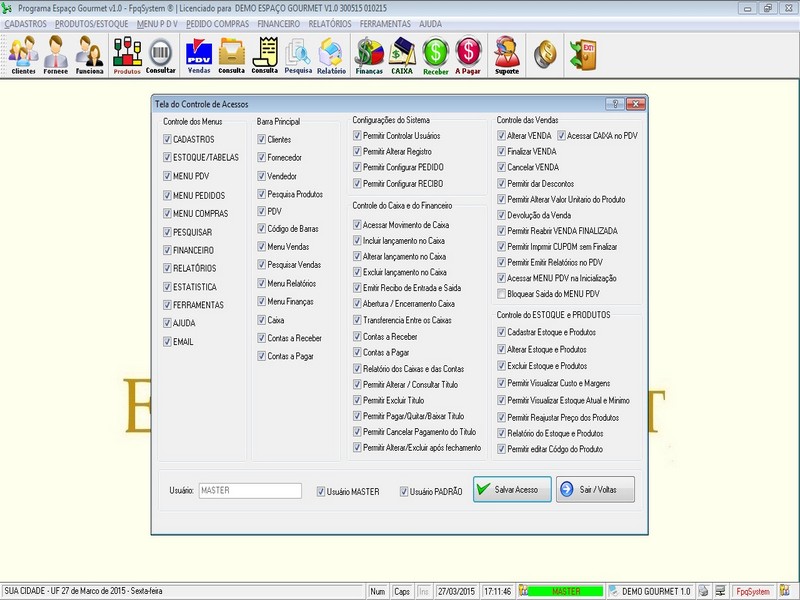
Task: Open the Consulta archive box icon
Action: click(x=232, y=55)
